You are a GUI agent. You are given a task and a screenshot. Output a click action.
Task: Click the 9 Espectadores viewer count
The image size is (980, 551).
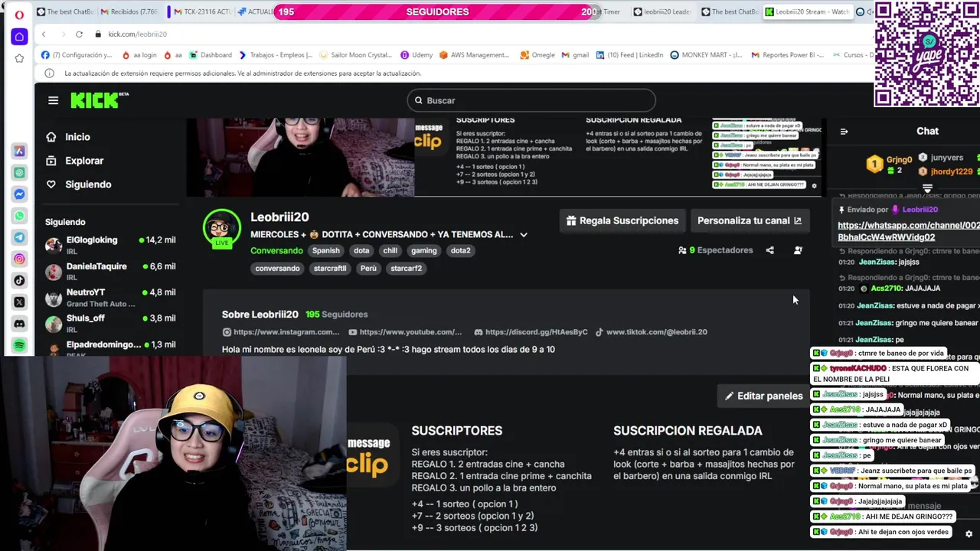click(x=715, y=250)
